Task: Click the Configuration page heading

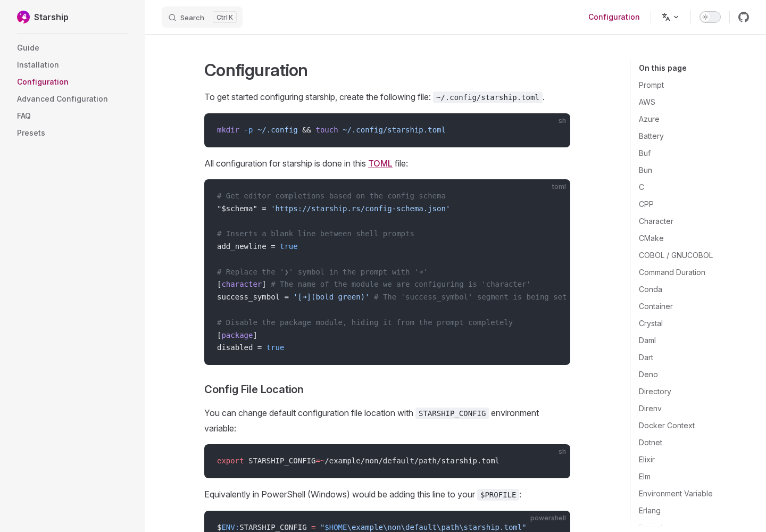Action: (256, 70)
